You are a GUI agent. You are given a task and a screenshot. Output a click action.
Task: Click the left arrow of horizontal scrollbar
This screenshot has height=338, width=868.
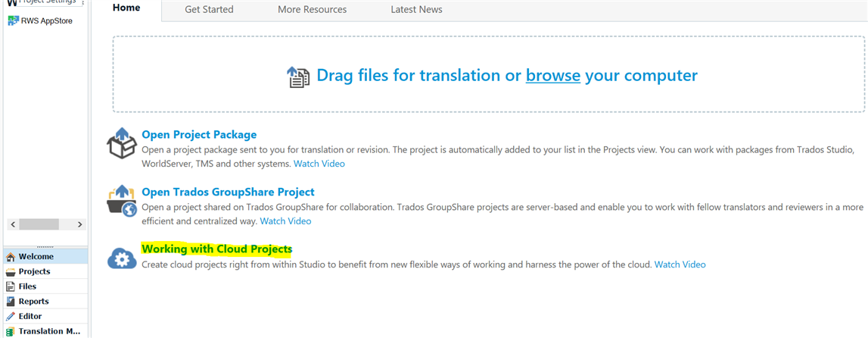(14, 224)
